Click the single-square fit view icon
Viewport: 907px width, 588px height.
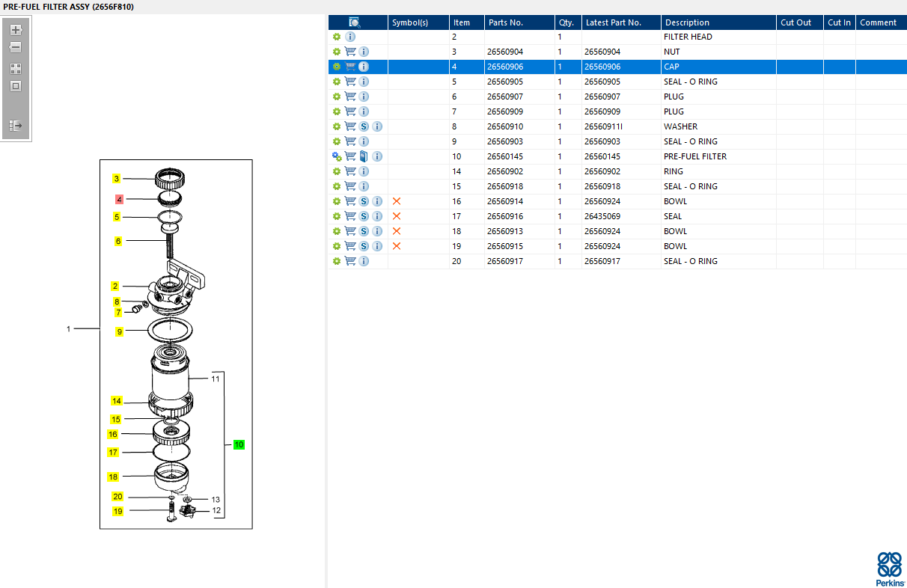click(x=16, y=86)
